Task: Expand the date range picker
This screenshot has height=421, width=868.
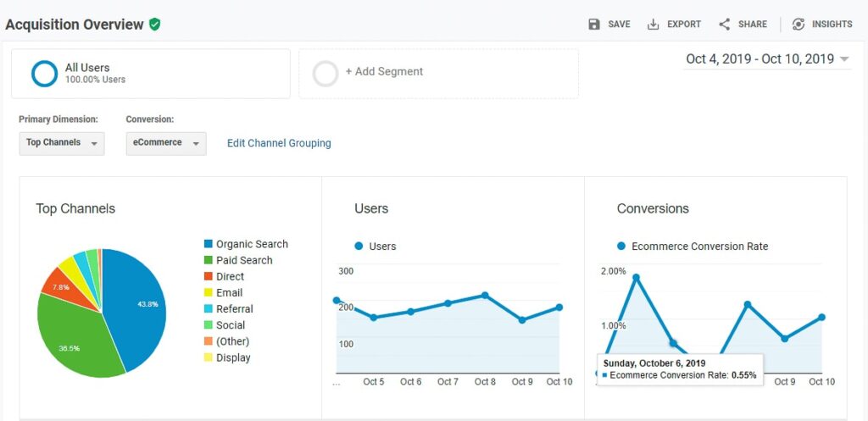Action: coord(768,59)
